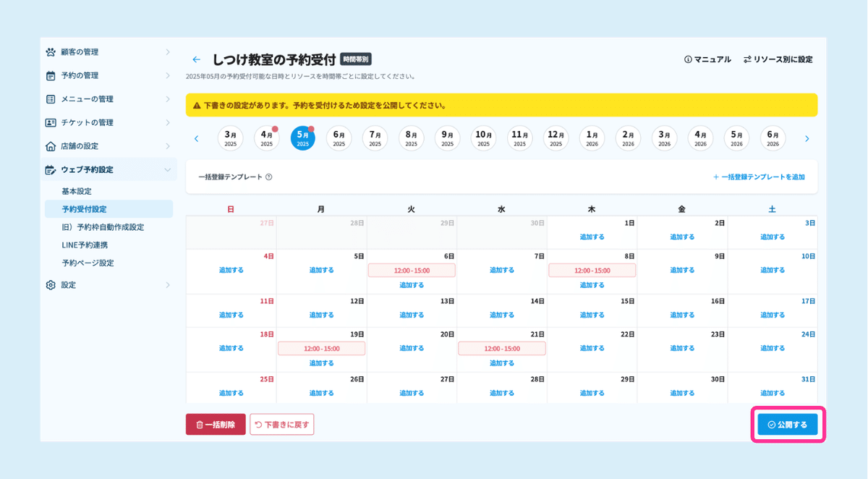Click the back arrow beside the page title
Screen dimensions: 868x479
coord(196,59)
